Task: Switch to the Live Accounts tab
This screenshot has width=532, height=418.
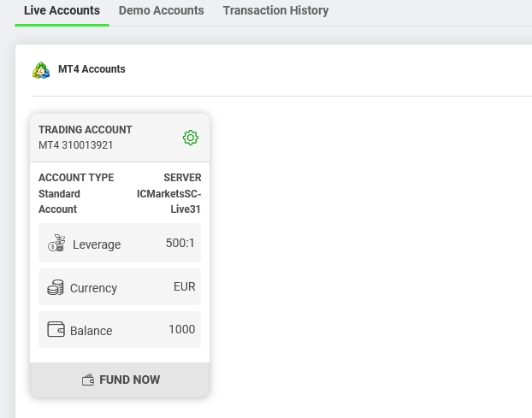Action: point(62,10)
